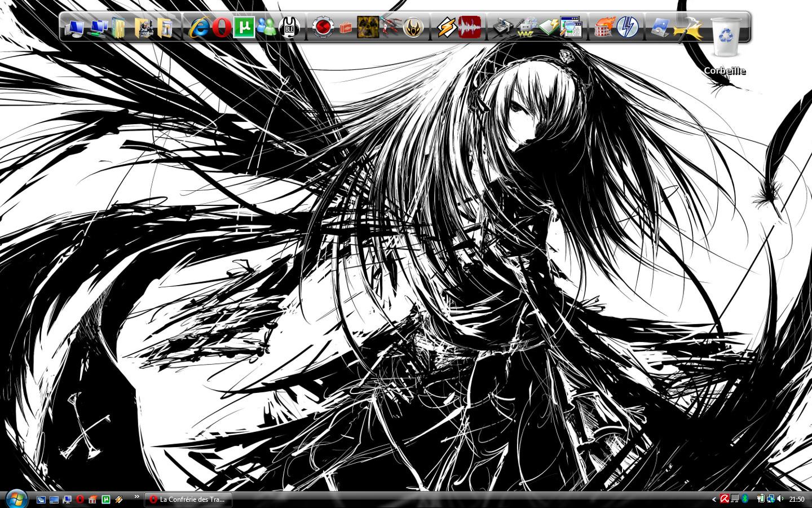812x508 pixels.
Task: Launch the radiation symbol game icon
Action: click(x=368, y=27)
